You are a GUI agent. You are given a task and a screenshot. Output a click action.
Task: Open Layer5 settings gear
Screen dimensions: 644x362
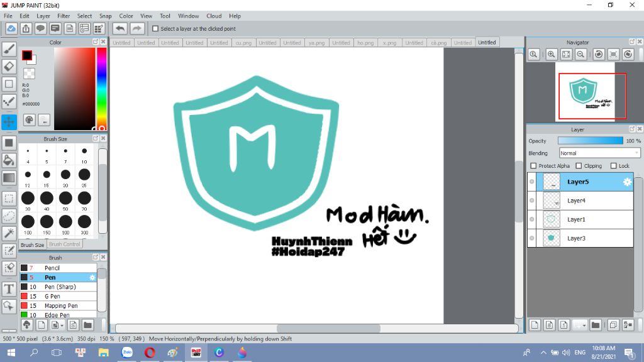[627, 182]
